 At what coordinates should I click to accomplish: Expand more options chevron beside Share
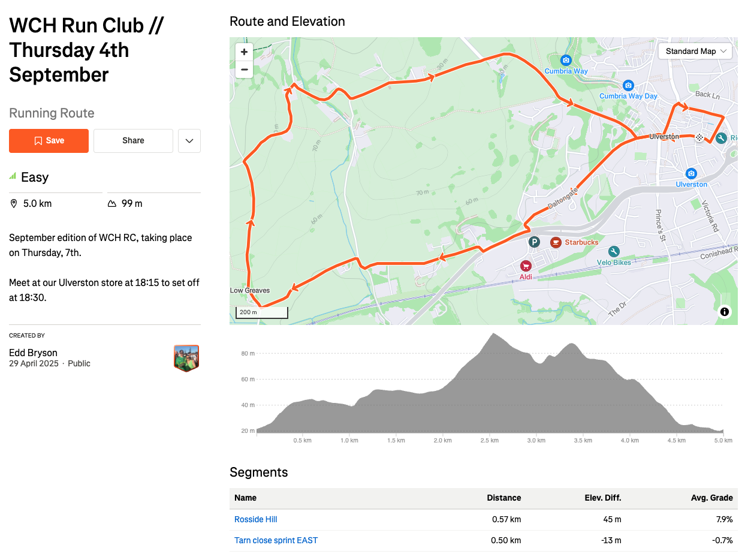(189, 141)
